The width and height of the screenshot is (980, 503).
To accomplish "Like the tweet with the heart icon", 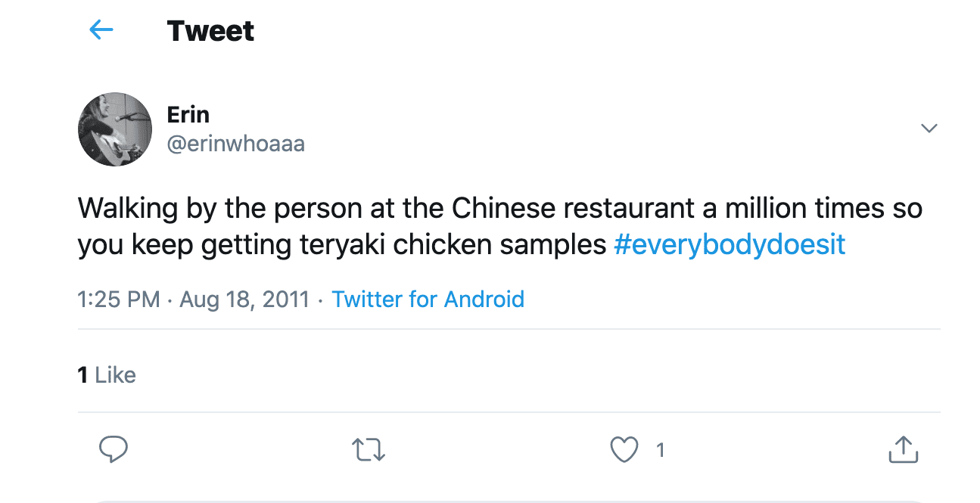I will point(624,450).
